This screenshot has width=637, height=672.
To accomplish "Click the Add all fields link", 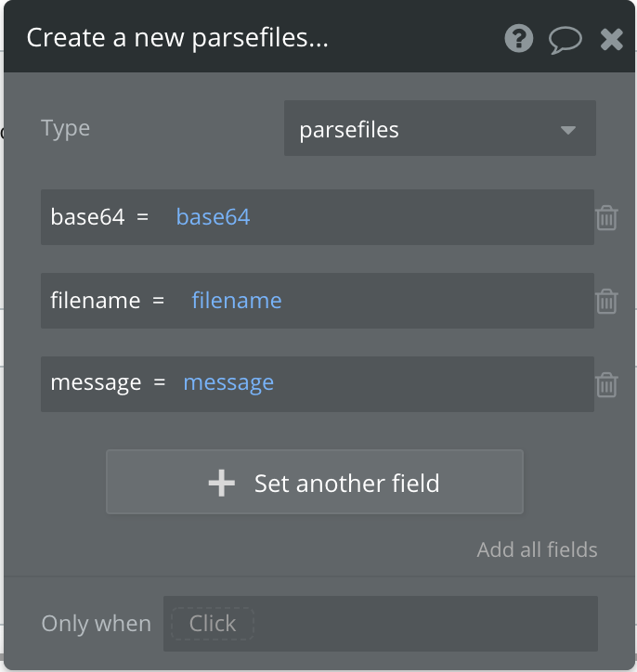I will coord(537,549).
